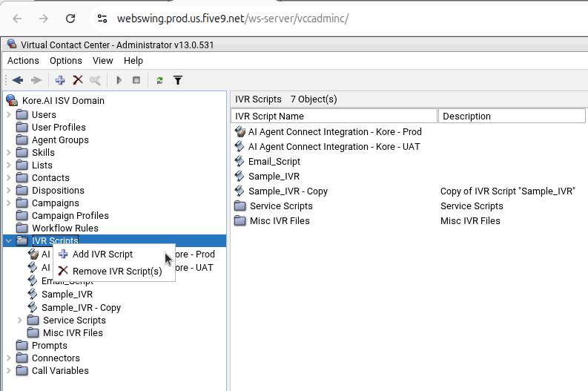
Task: Expand the Users tree node
Action: [x=9, y=114]
